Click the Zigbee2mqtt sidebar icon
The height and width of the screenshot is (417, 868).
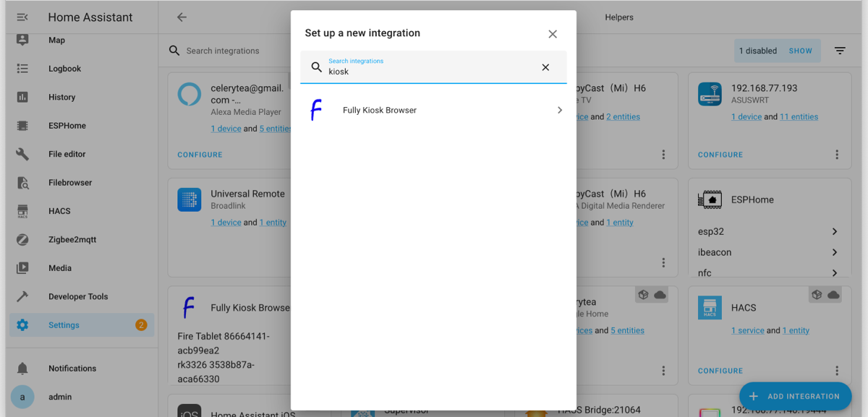coord(22,239)
